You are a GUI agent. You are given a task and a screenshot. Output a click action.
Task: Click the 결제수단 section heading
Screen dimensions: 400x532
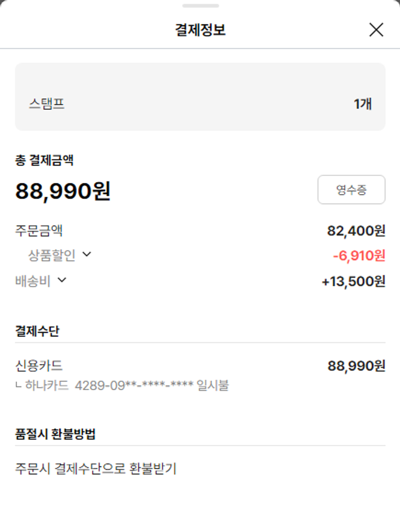click(x=37, y=331)
